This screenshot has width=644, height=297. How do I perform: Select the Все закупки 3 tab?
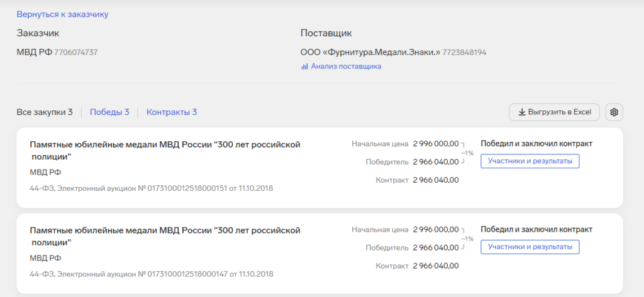[x=45, y=112]
